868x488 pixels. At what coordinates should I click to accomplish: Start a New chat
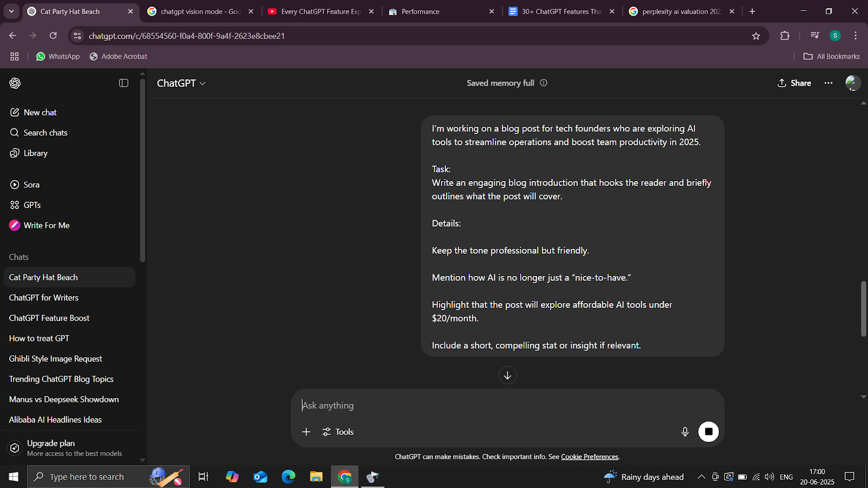pos(69,112)
